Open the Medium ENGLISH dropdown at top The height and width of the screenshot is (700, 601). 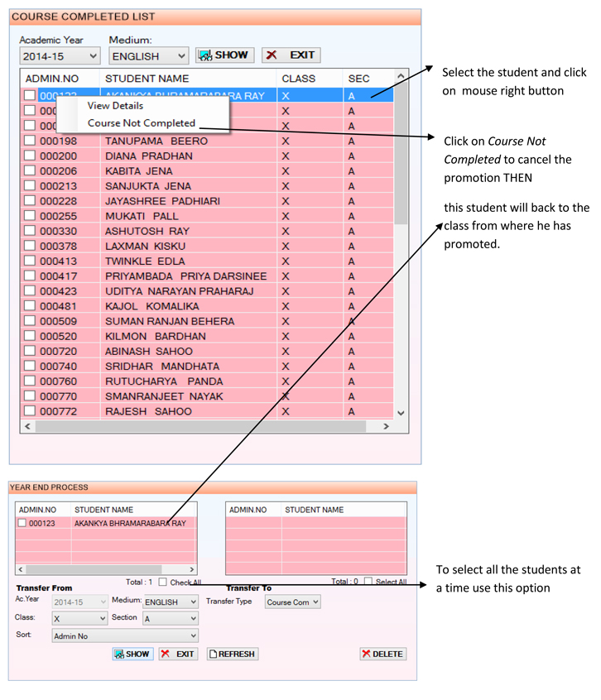149,56
